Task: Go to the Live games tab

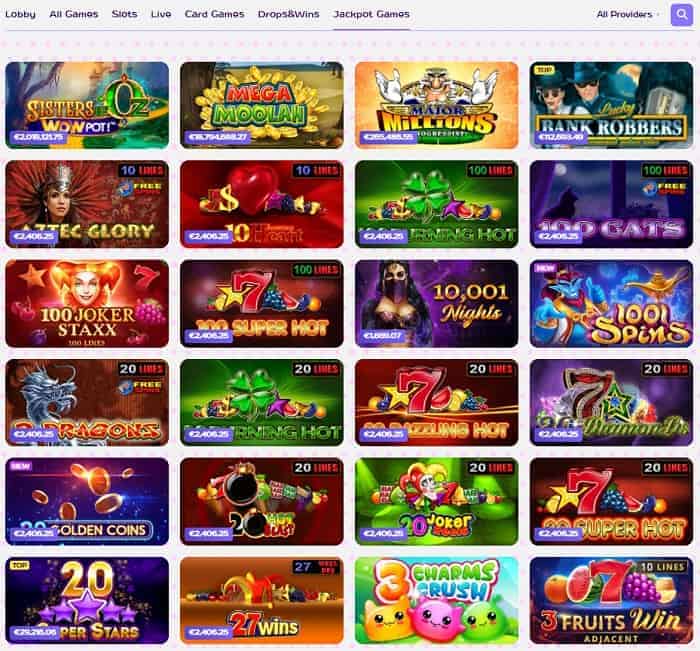Action: (161, 14)
